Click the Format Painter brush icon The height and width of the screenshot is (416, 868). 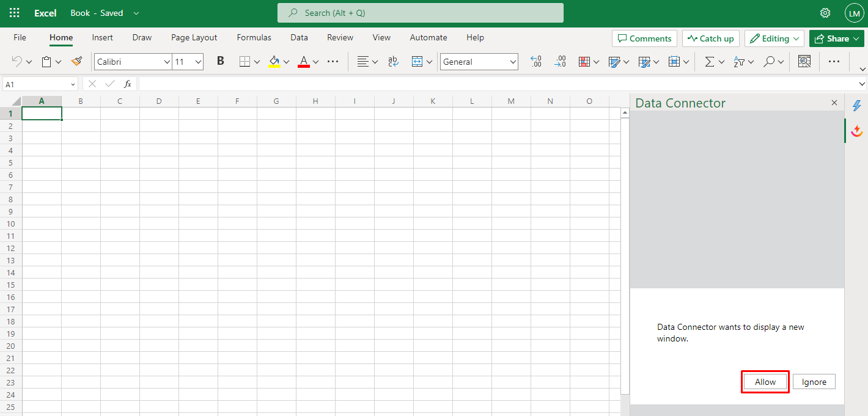pyautogui.click(x=76, y=62)
